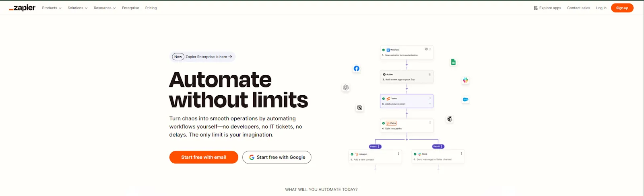Open the Pricing page in navigation
The width and height of the screenshot is (644, 196).
151,8
